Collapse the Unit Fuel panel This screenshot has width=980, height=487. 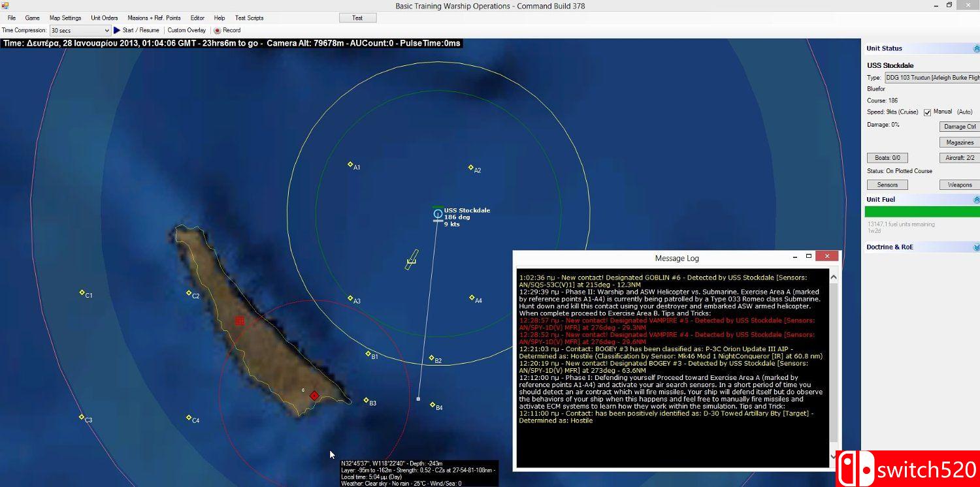(x=976, y=200)
